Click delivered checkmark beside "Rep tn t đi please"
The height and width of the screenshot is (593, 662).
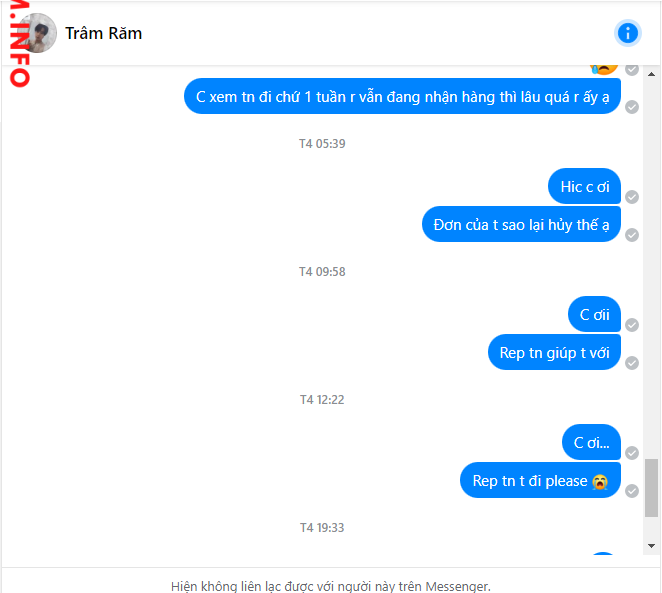click(x=632, y=491)
